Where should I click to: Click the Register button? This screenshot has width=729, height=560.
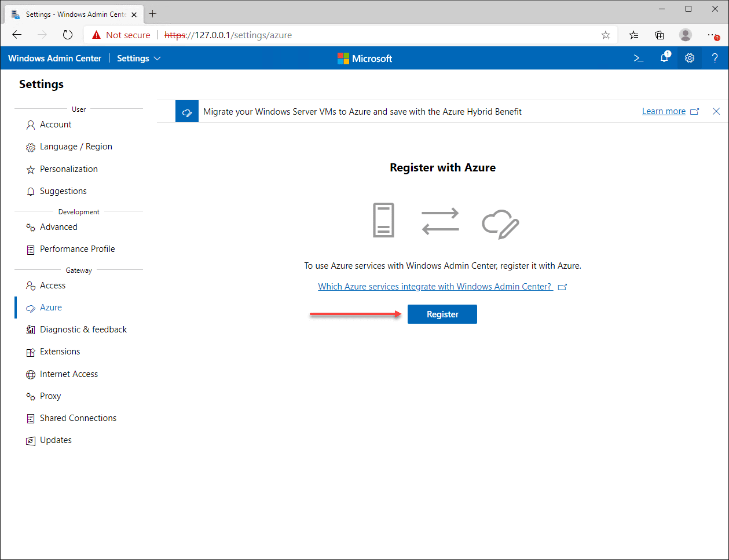(442, 314)
